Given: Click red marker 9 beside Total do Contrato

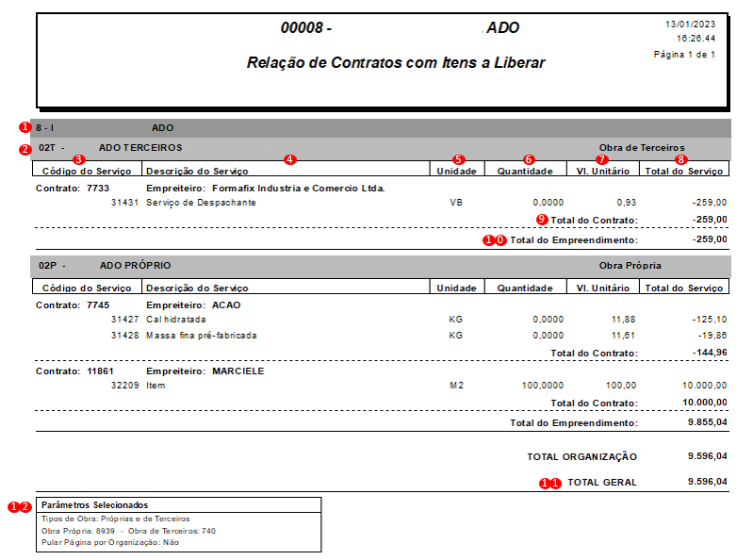Looking at the screenshot, I should tap(542, 220).
